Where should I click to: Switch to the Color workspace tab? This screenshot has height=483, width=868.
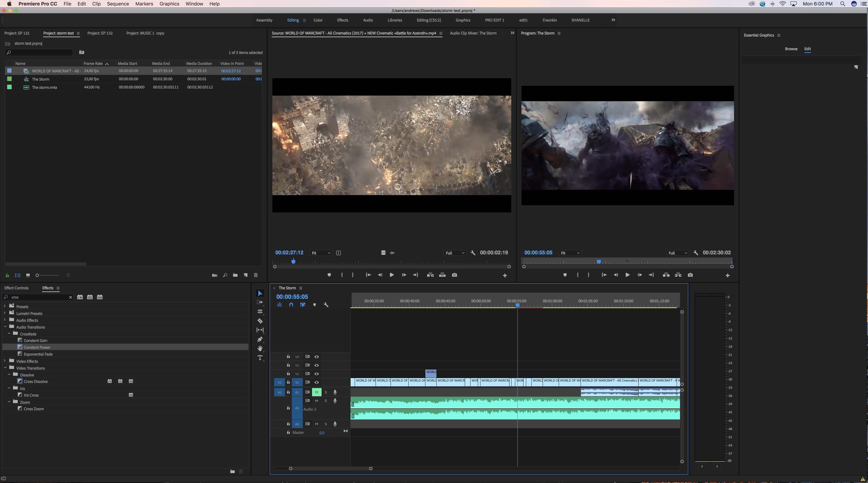(x=318, y=20)
